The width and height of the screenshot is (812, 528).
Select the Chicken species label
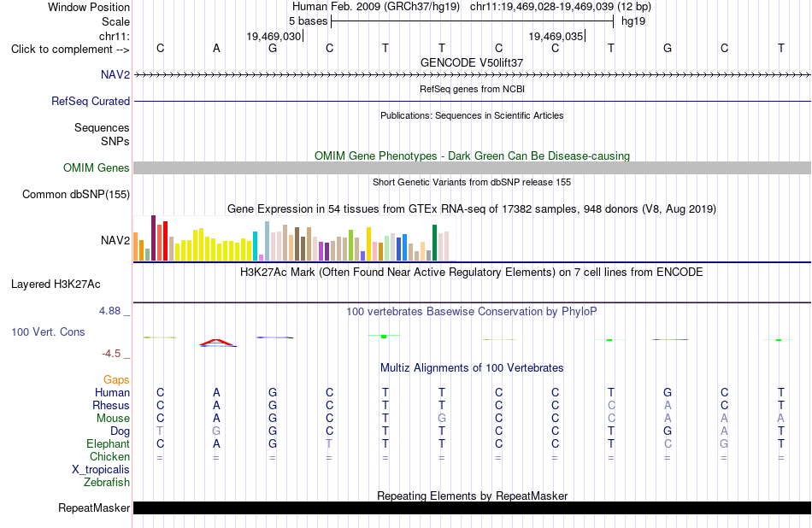[109, 456]
